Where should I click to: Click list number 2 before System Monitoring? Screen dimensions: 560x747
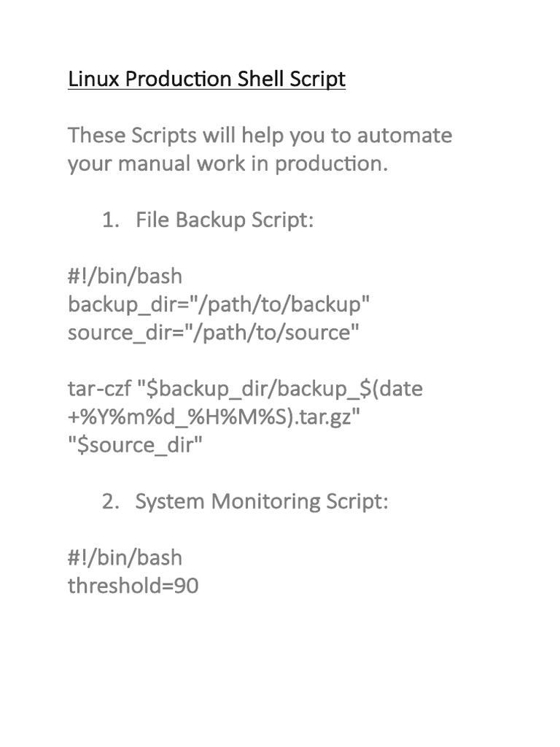[109, 502]
